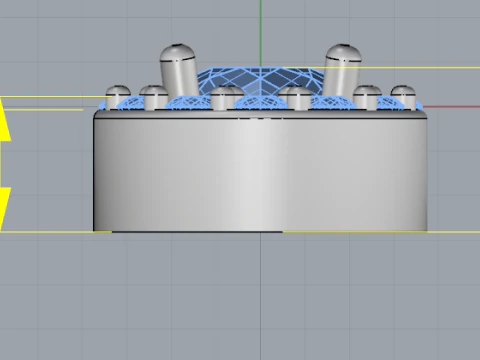
Task: Select the large gray cylindrical base
Action: point(260,171)
